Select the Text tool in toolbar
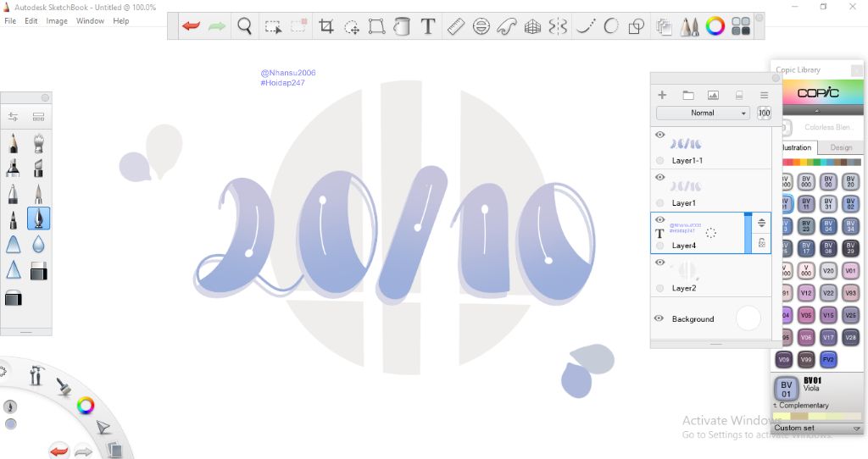868x459 pixels. (x=428, y=26)
